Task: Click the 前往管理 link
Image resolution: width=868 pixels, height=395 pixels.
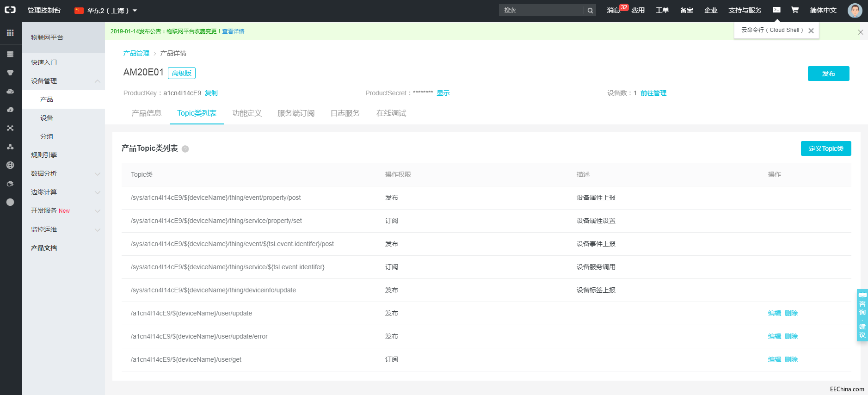Action: coord(653,93)
